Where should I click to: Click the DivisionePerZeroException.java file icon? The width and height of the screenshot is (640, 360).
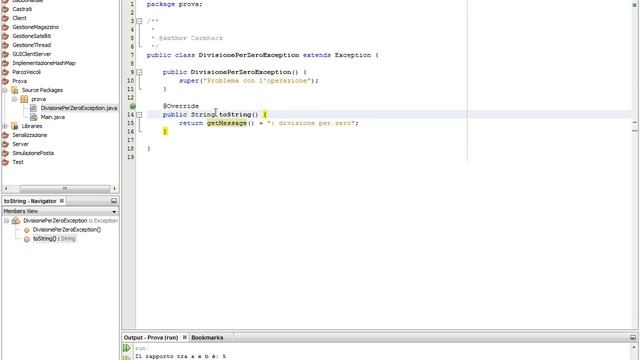point(33,108)
